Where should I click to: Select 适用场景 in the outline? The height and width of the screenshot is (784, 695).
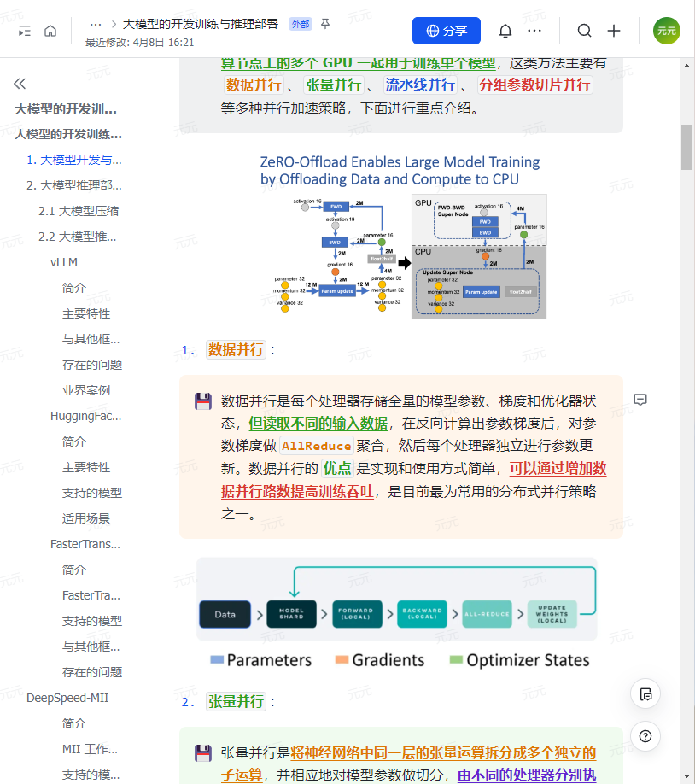pyautogui.click(x=86, y=518)
